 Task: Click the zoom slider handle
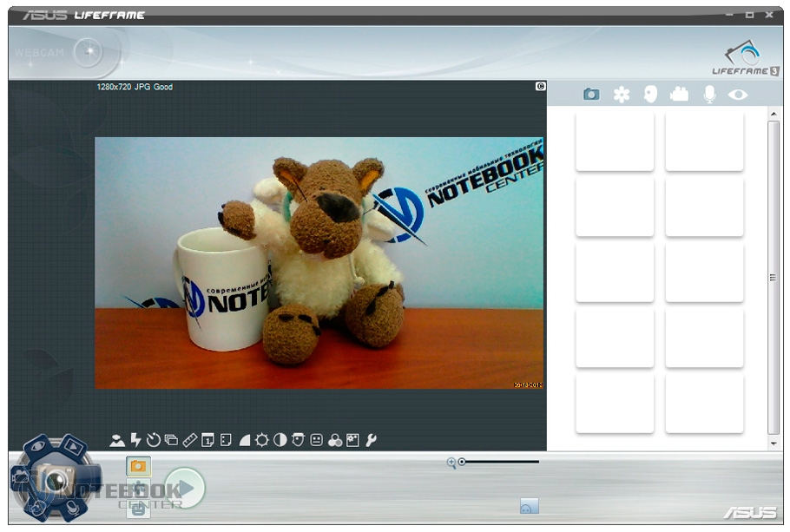coord(462,462)
